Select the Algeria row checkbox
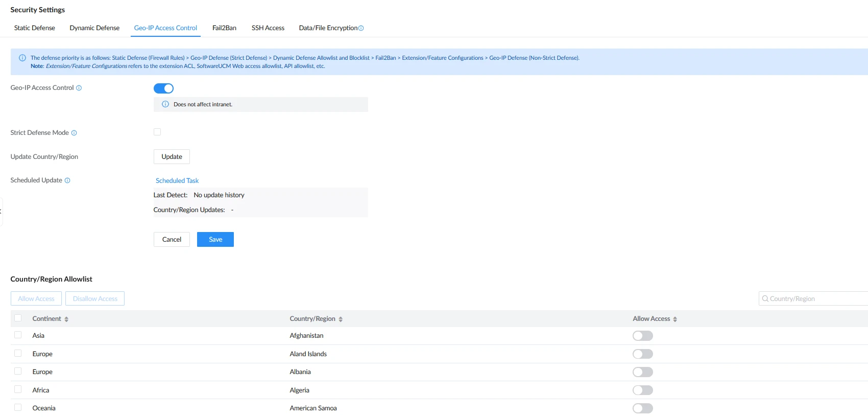The image size is (868, 417). [x=18, y=389]
